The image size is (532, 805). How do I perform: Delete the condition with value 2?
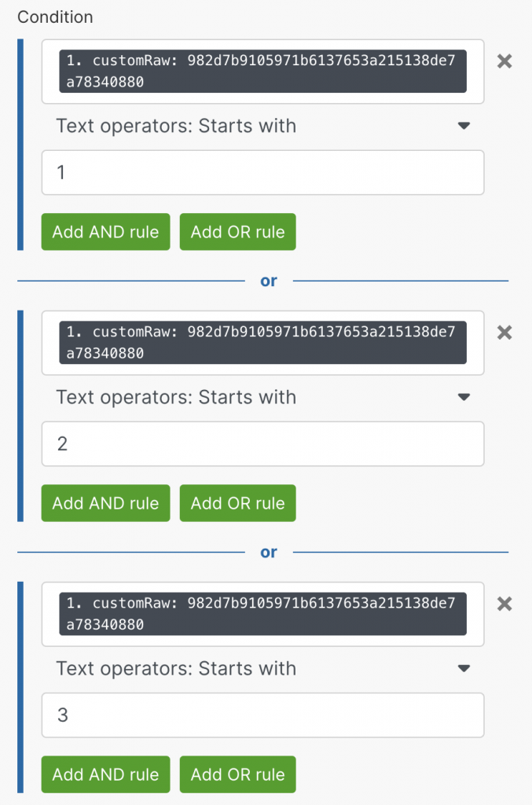pyautogui.click(x=504, y=333)
